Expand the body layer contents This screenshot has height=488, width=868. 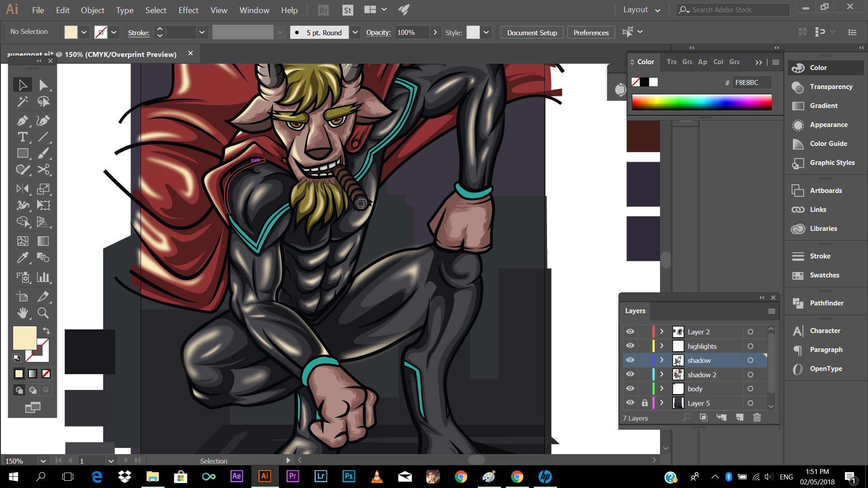[662, 389]
